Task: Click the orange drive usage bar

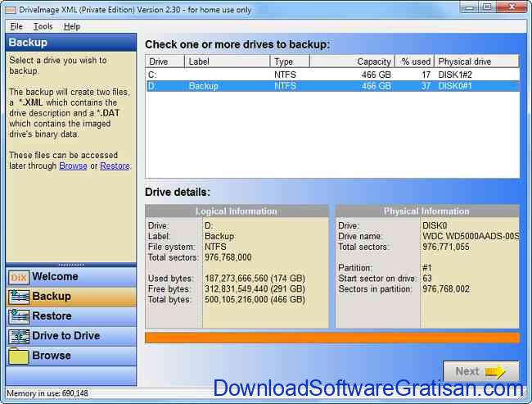Action: 332,338
